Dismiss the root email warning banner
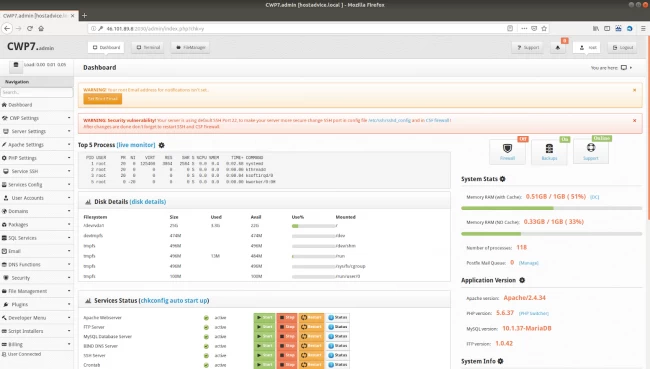 634,90
